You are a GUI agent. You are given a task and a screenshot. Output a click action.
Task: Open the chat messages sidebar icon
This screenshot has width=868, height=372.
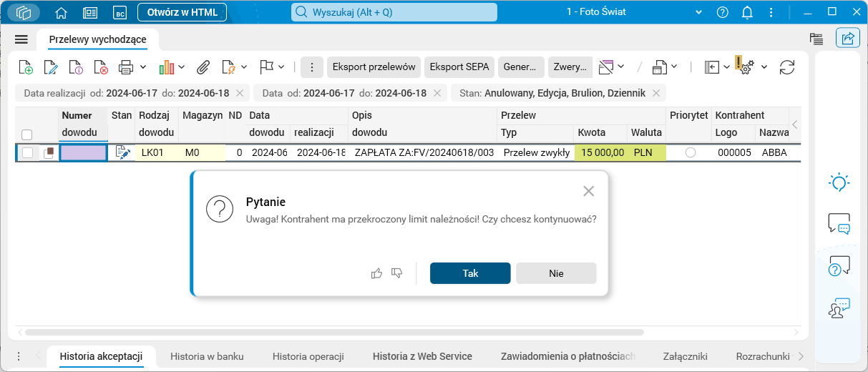click(x=839, y=224)
